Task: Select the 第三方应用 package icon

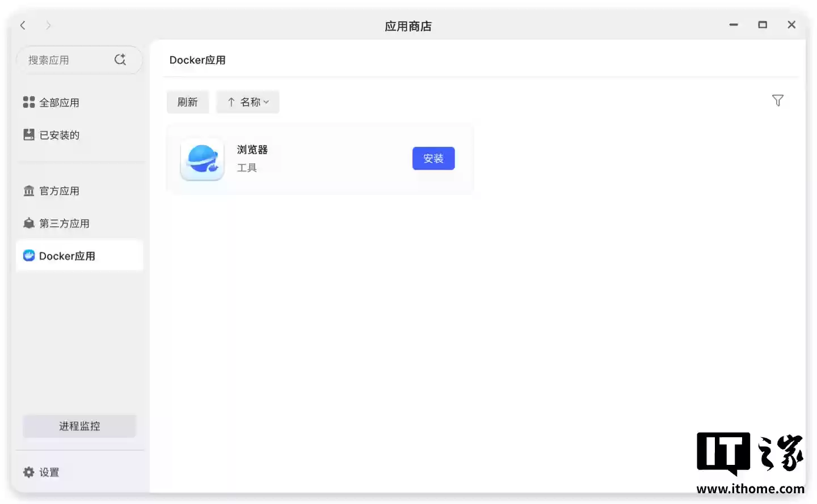Action: point(28,223)
